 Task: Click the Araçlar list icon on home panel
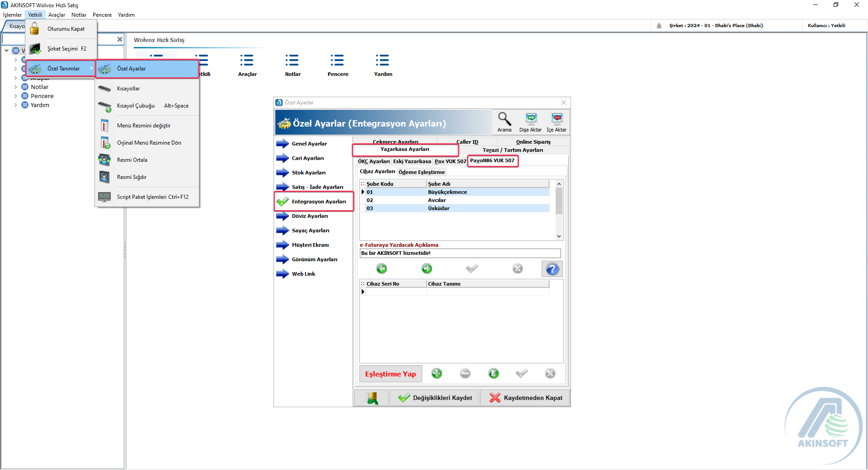(x=247, y=60)
